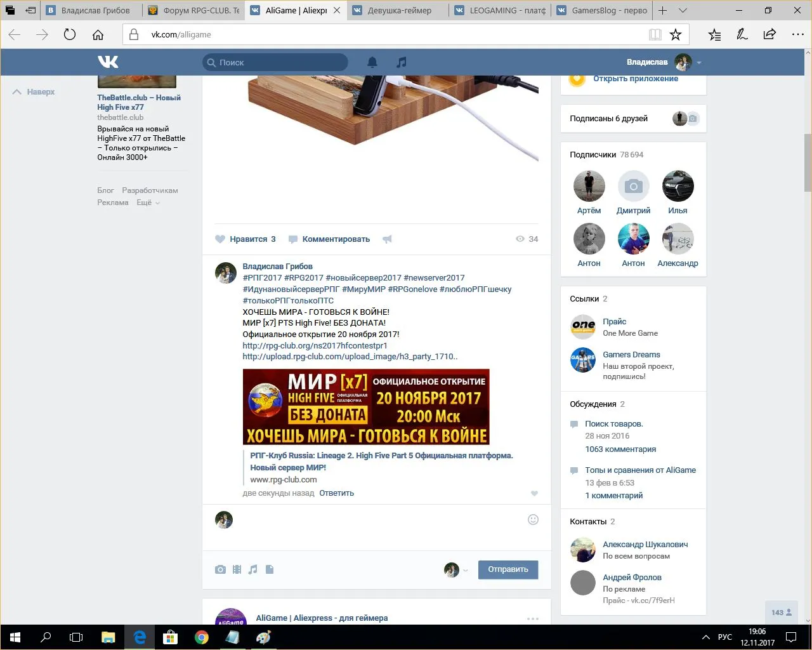Attach an audio track with note icon
The width and height of the screenshot is (812, 650).
point(253,569)
